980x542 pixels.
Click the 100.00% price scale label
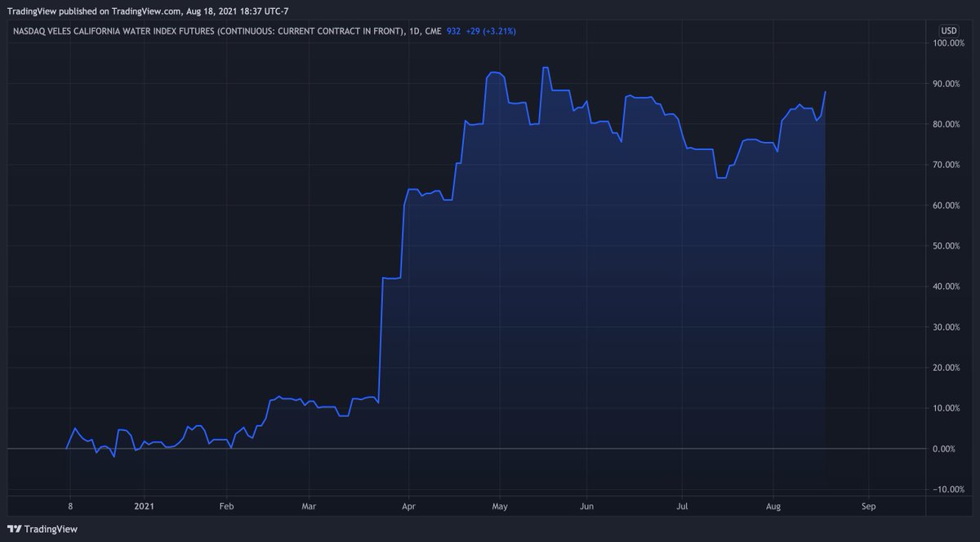tap(948, 43)
